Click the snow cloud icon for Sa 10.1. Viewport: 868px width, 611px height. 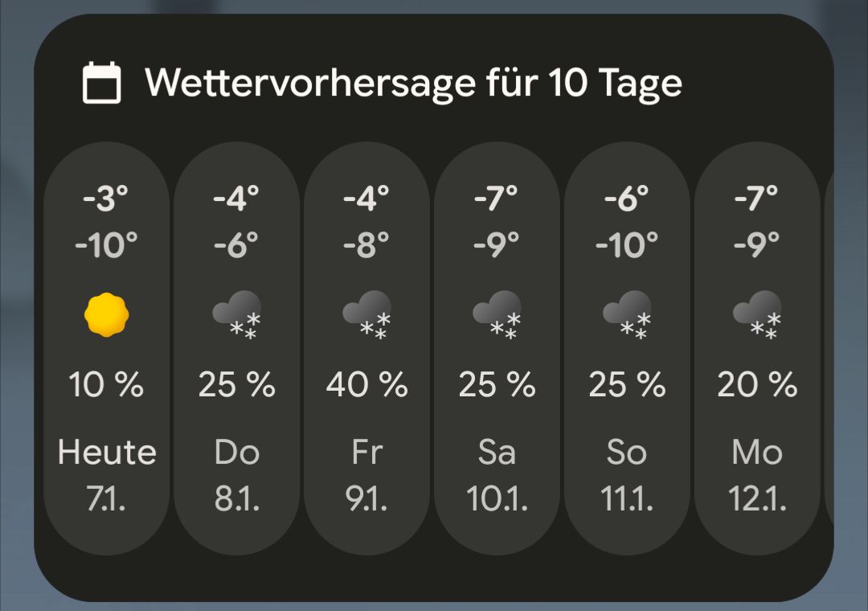(496, 315)
